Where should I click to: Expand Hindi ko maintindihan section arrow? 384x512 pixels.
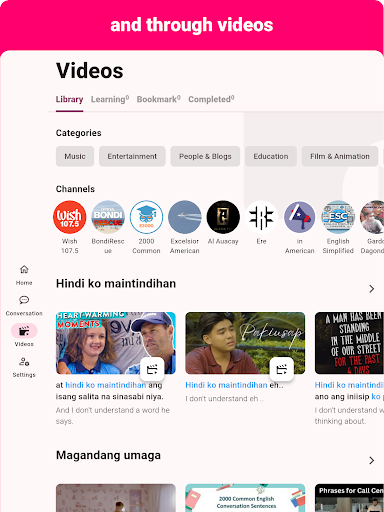point(372,289)
